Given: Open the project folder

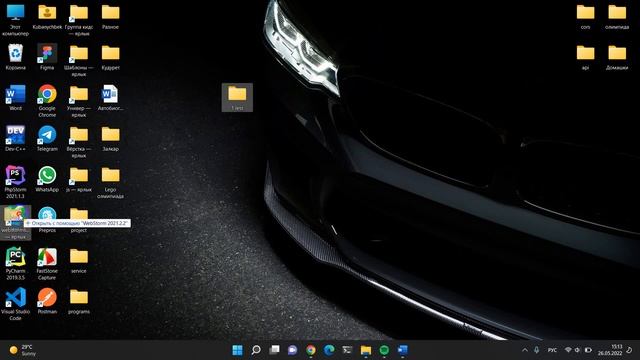Looking at the screenshot, I should click(x=79, y=220).
